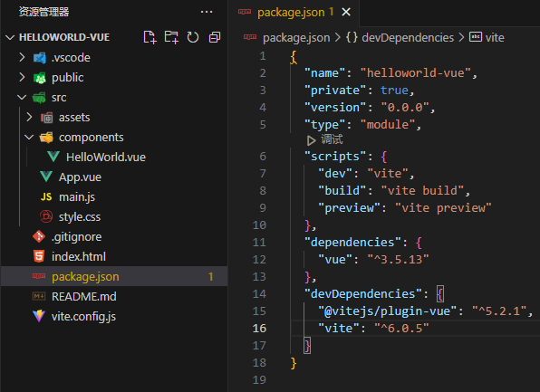Click the CSS icon beside style.css

click(46, 216)
